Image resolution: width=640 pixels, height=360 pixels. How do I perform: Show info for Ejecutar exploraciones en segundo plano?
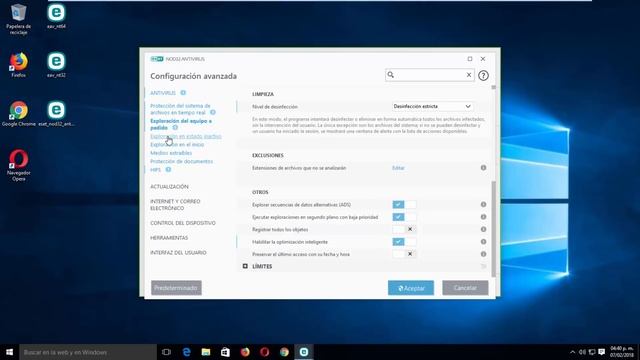tap(483, 217)
